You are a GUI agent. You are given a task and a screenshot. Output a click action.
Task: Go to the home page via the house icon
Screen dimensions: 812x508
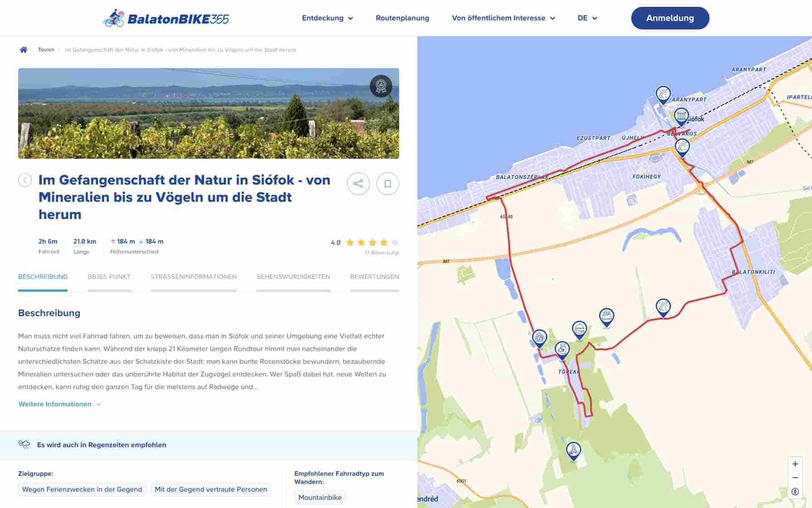(x=24, y=50)
